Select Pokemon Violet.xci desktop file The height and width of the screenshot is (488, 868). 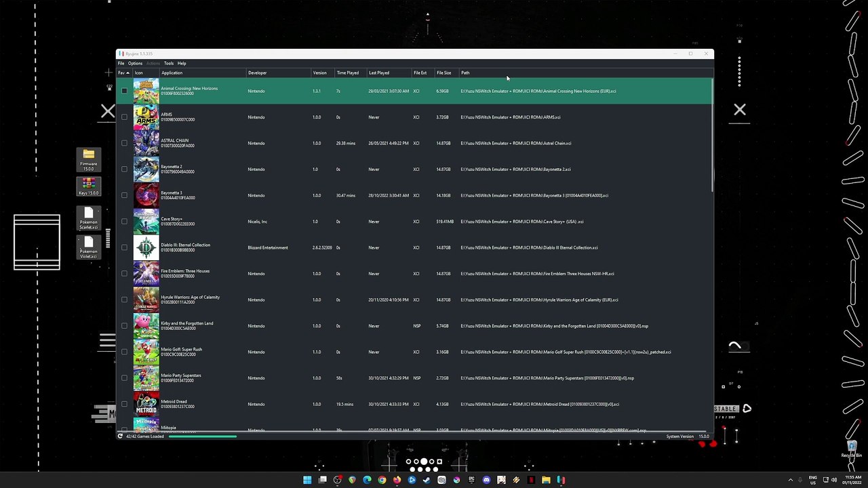click(88, 248)
